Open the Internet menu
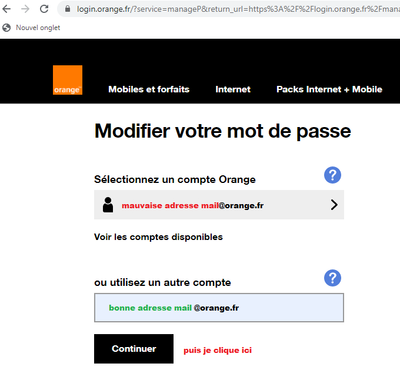 tap(233, 89)
